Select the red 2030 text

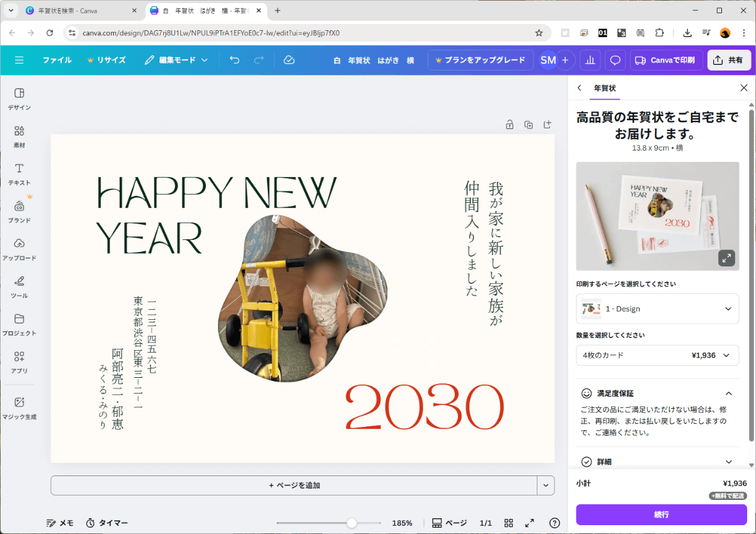[425, 407]
